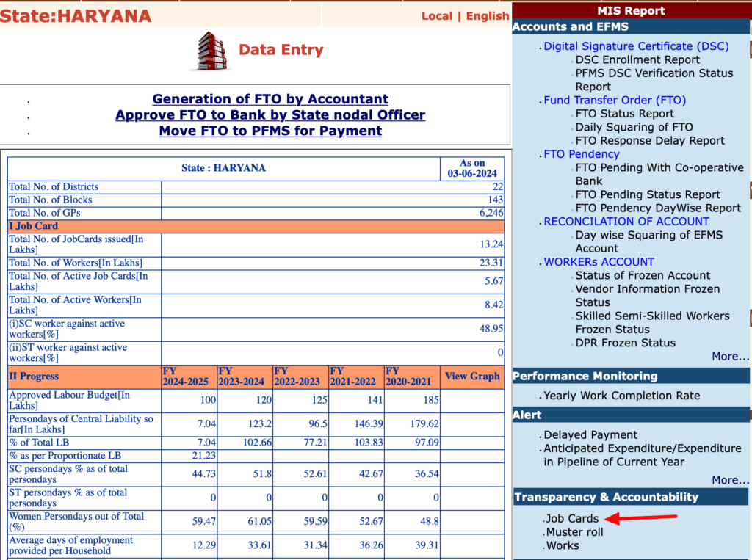This screenshot has width=752, height=560.
Task: Switch the language to Local
Action: click(437, 15)
